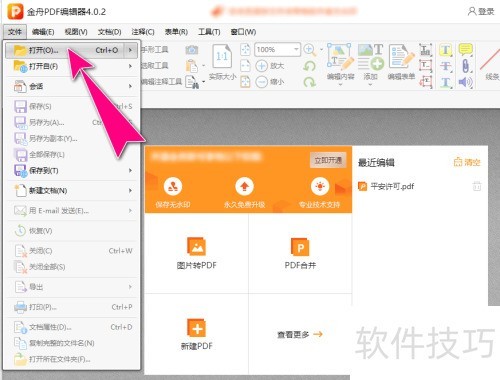
Task: Expand the 打开自(F) submenu arrow
Action: point(130,66)
